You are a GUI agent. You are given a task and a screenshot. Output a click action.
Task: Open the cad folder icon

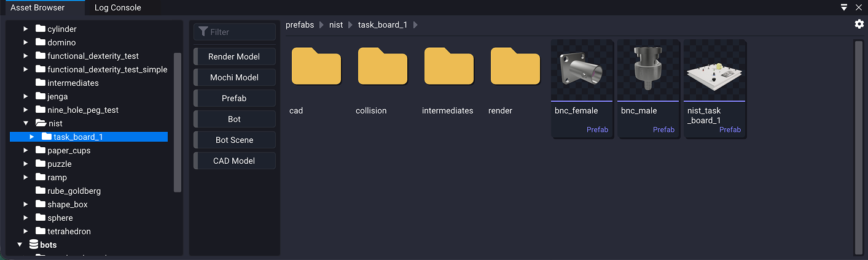point(316,66)
